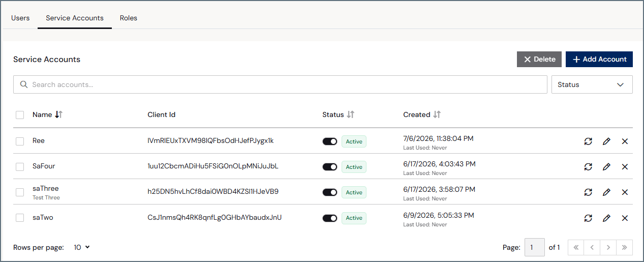
Task: Click the name Ree
Action: pos(39,140)
